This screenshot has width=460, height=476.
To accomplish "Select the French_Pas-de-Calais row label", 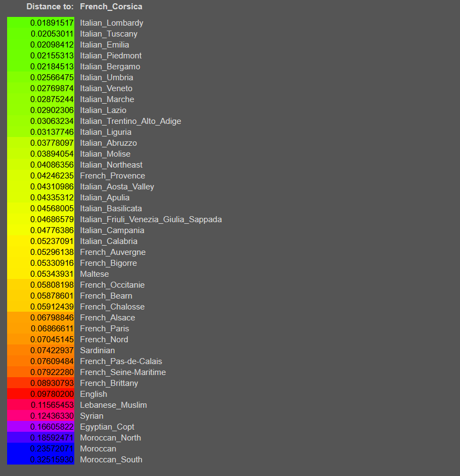I will (121, 362).
